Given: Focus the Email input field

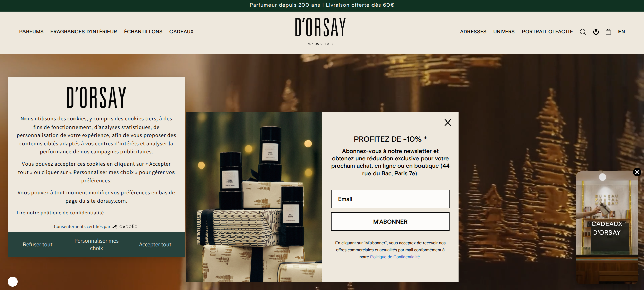Looking at the screenshot, I should click(390, 199).
